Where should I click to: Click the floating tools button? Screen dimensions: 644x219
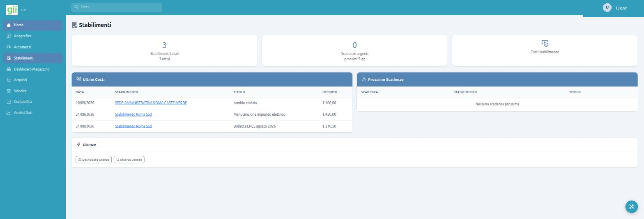coord(632,206)
